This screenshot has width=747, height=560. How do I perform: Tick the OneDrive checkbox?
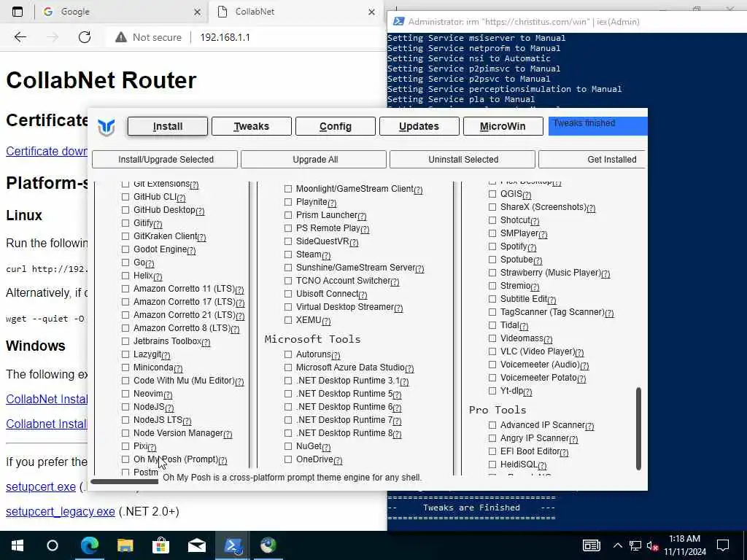click(x=288, y=459)
